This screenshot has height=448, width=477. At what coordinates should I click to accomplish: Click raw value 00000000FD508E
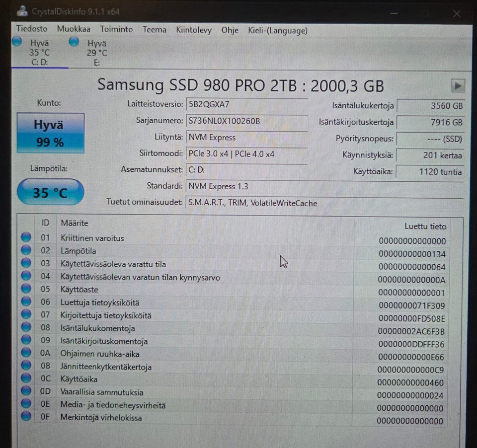click(412, 318)
